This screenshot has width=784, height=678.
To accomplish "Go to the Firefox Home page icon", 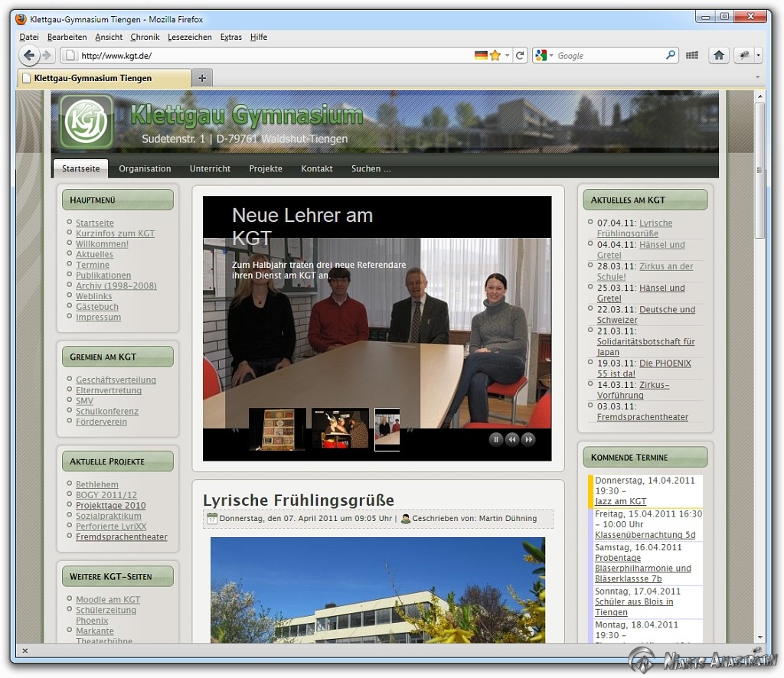I will point(718,55).
